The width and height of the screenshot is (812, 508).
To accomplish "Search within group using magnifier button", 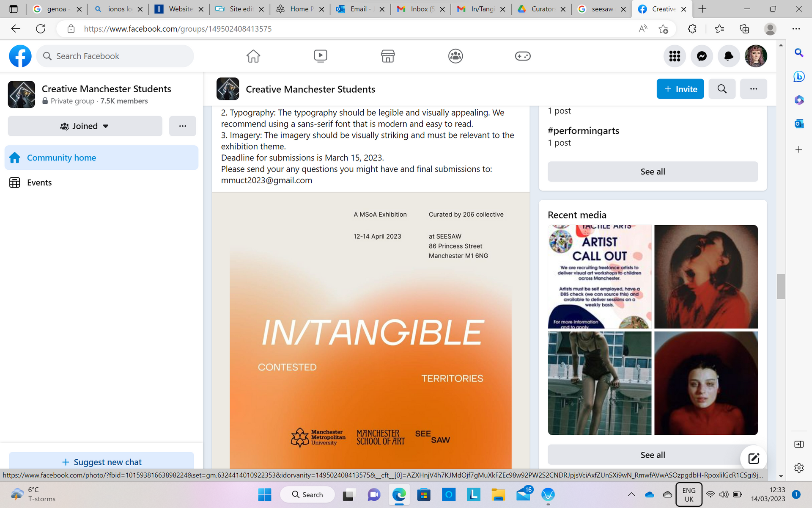I will tap(722, 89).
